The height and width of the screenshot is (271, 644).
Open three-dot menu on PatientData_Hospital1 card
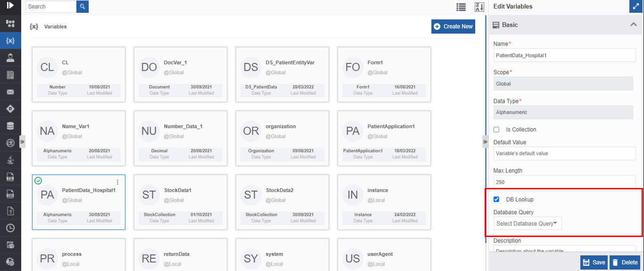point(117,182)
